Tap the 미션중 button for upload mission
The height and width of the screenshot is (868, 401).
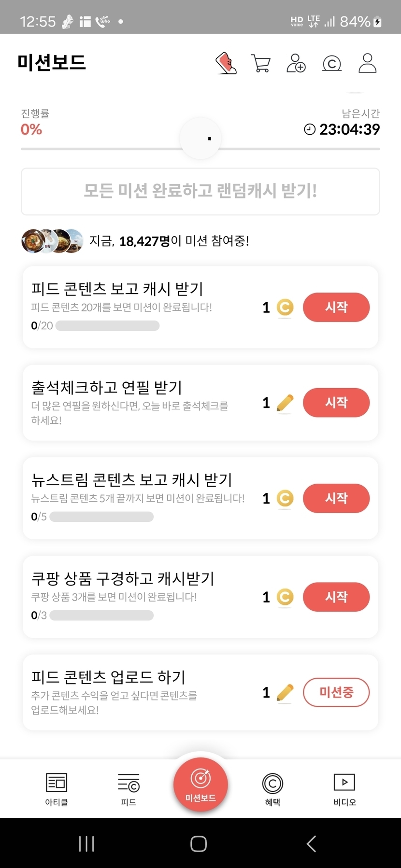(336, 692)
